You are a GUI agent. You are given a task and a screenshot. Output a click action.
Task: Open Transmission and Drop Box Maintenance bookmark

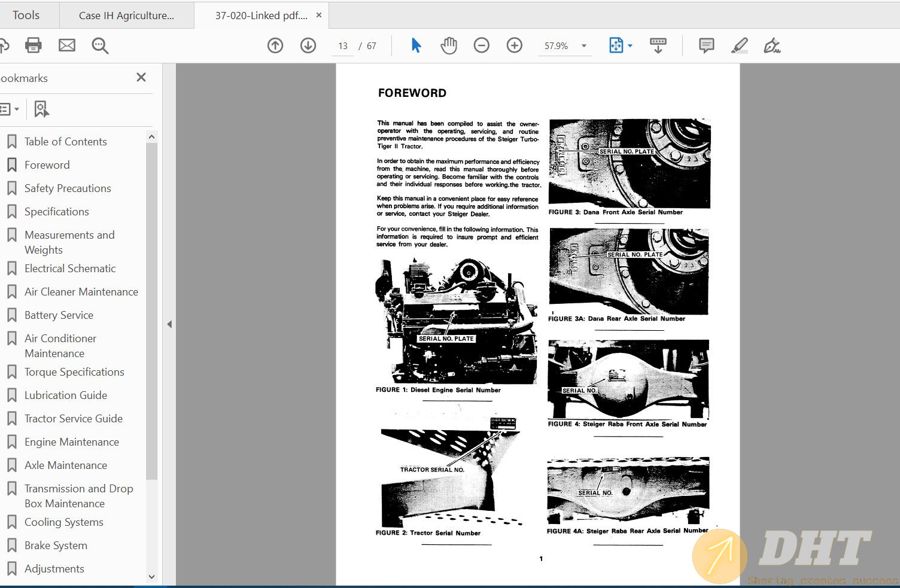(78, 496)
